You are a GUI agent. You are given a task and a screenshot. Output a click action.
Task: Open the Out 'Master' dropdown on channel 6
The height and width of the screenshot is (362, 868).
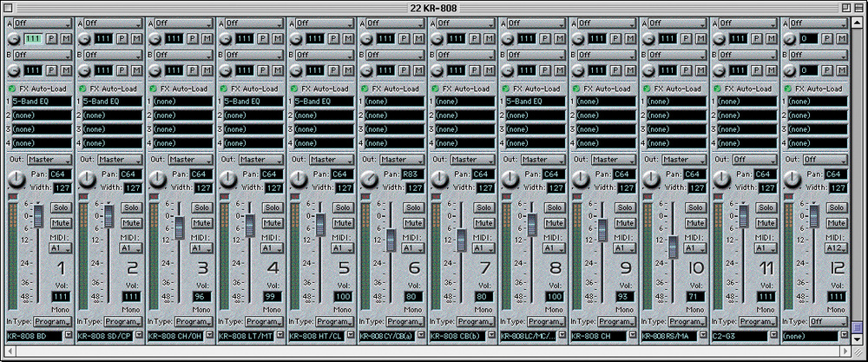[x=404, y=160]
